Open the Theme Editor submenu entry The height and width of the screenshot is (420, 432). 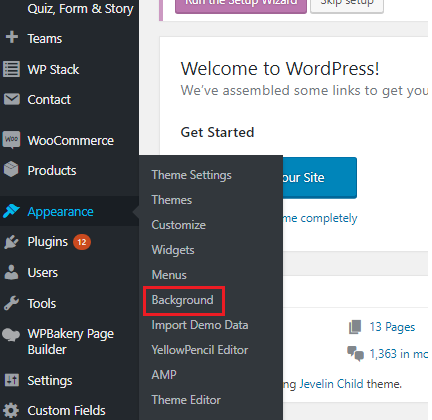[186, 400]
